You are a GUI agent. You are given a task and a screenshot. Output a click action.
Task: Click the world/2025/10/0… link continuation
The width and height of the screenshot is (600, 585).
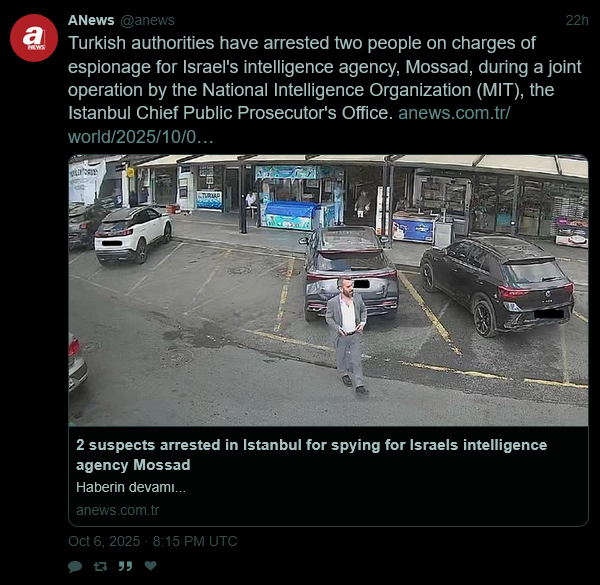pyautogui.click(x=140, y=137)
